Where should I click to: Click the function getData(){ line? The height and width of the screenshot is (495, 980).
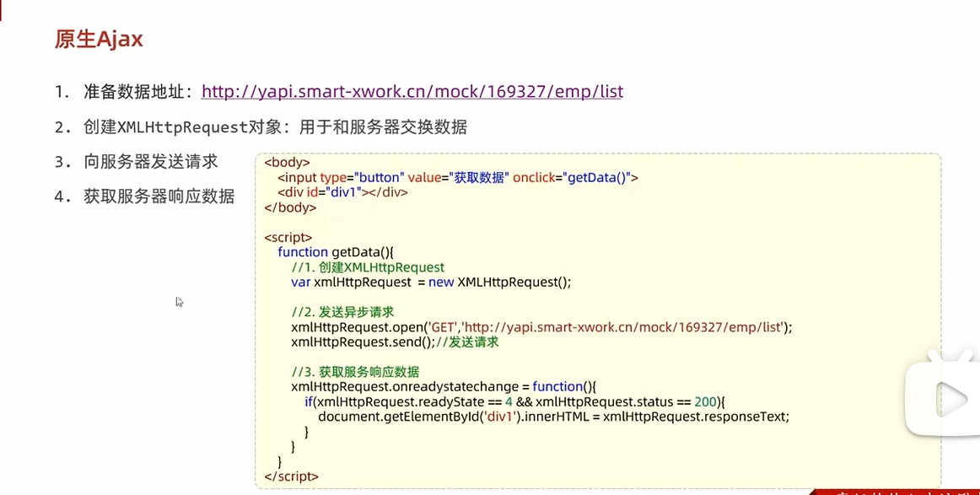tap(337, 252)
